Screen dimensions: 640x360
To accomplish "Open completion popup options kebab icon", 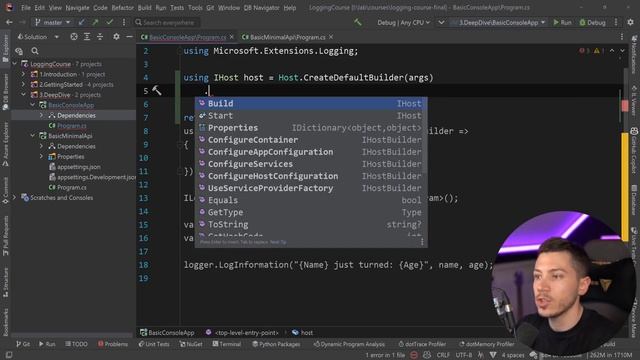I will point(422,242).
